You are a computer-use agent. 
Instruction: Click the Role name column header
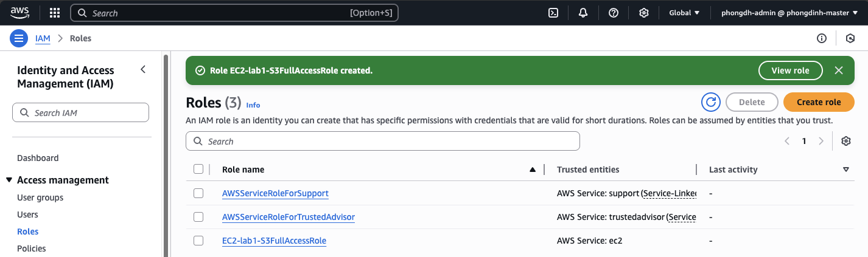click(x=243, y=170)
